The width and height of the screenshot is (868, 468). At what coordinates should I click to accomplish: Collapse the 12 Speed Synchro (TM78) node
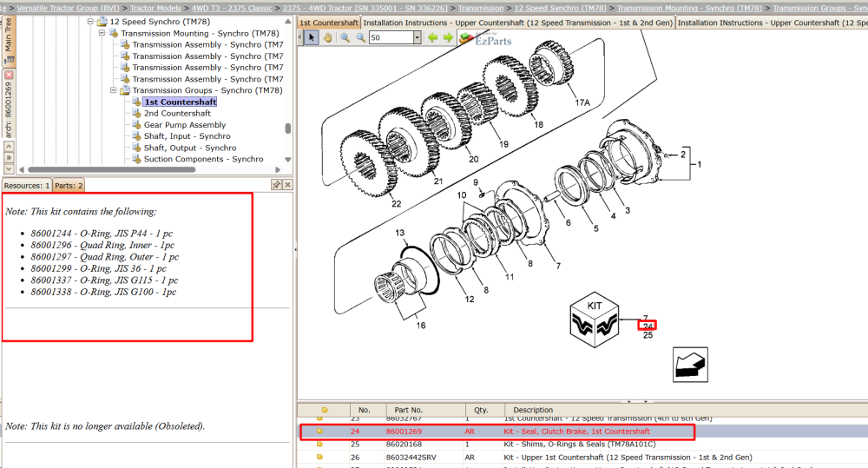90,22
